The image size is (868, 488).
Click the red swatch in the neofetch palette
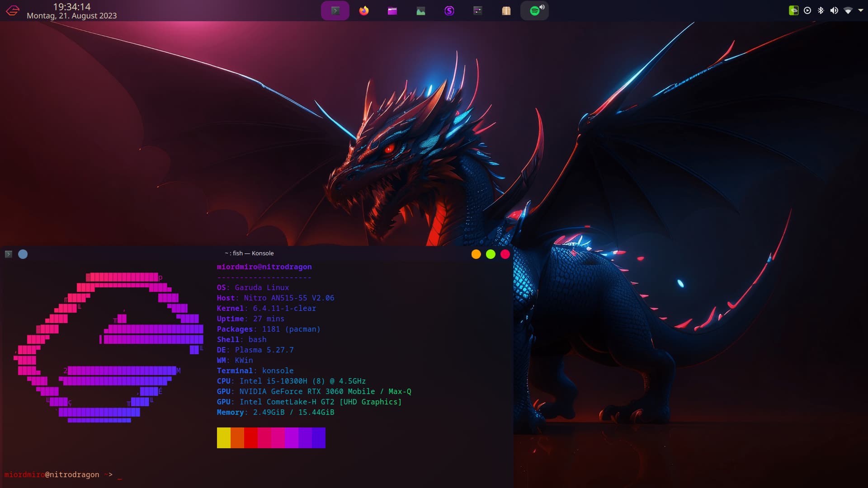point(251,438)
